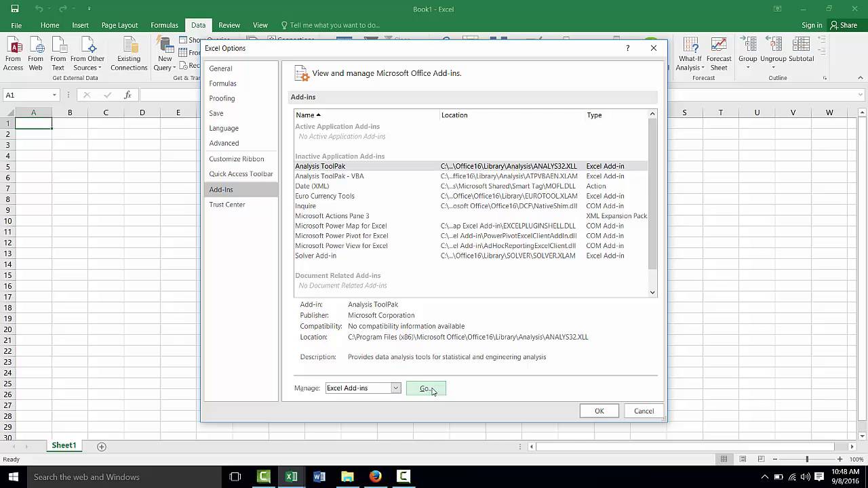Select Microsoft Power Pivot for Excel row
The width and height of the screenshot is (868, 488).
click(471, 236)
